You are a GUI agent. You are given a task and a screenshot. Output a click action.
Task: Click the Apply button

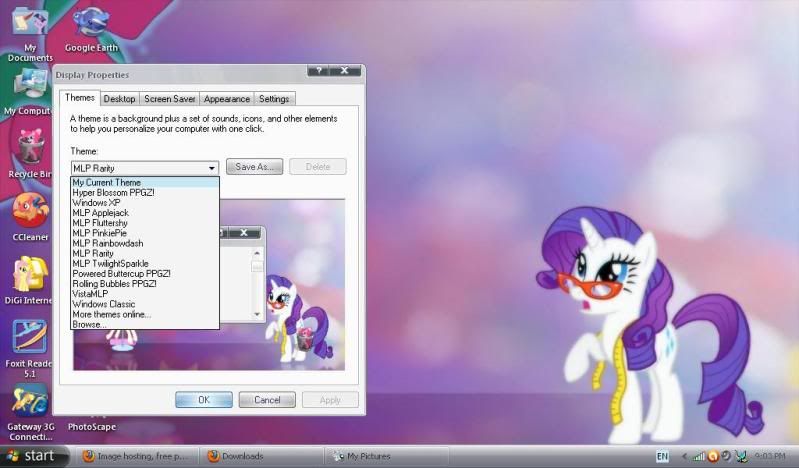tap(330, 400)
